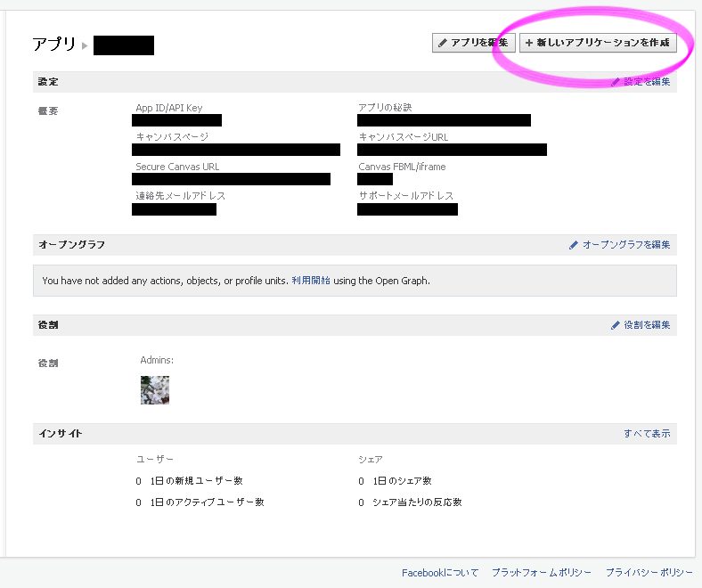702x588 pixels.
Task: Click the サポートメールアドレス label
Action: [405, 196]
